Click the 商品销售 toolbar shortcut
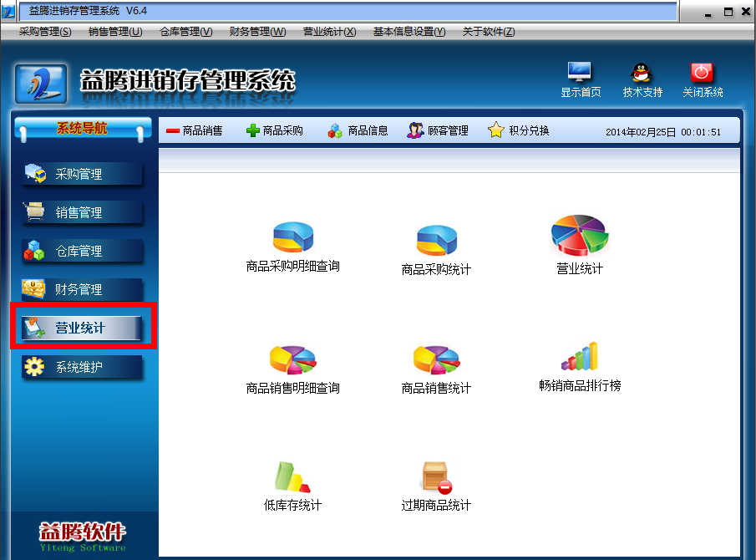The height and width of the screenshot is (560, 756). click(x=195, y=130)
